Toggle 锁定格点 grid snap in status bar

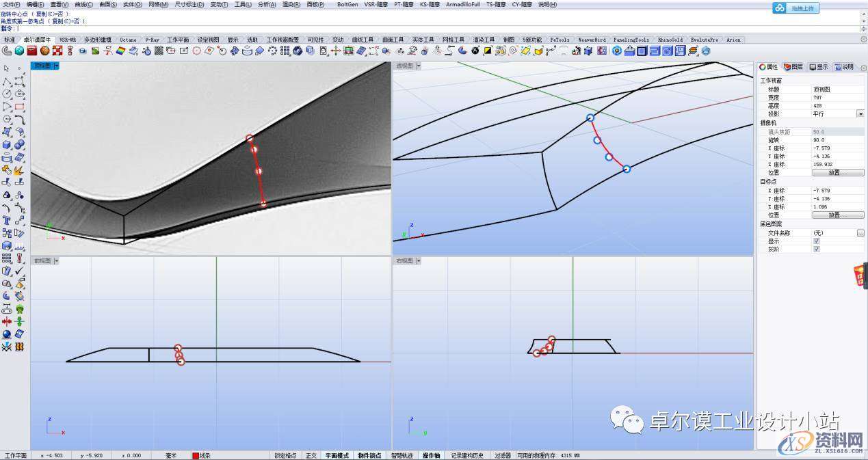(285, 455)
